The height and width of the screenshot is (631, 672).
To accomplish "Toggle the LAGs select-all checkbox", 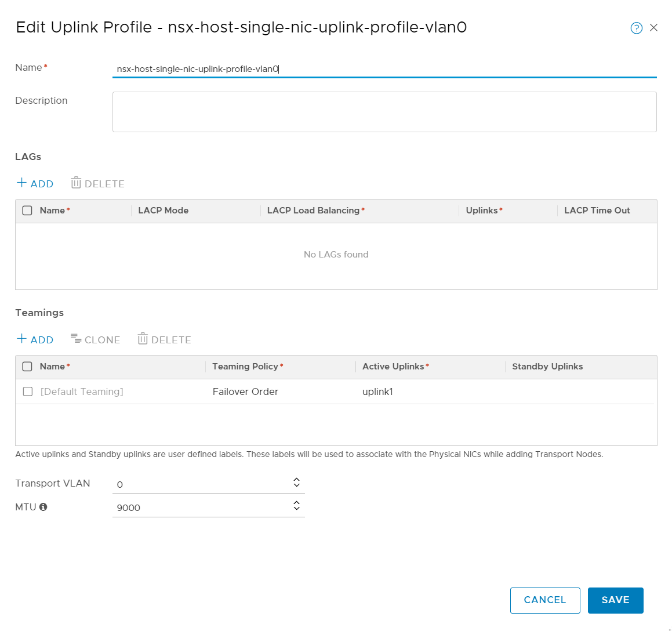I will [x=27, y=211].
